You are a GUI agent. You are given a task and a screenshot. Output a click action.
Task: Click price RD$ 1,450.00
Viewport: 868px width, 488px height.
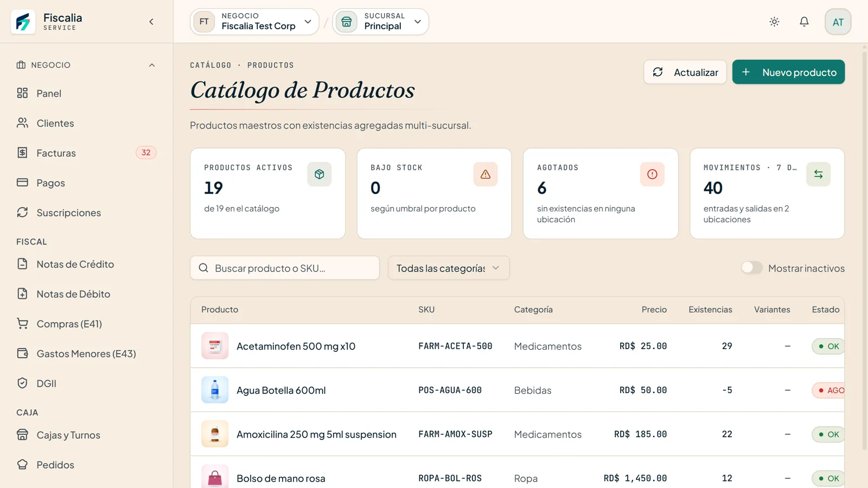[635, 478]
